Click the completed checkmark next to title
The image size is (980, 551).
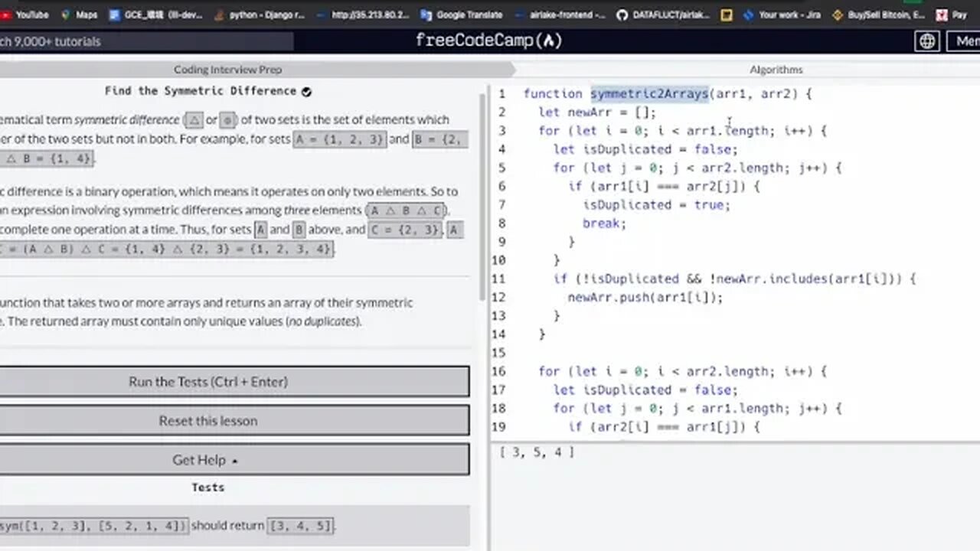point(306,92)
